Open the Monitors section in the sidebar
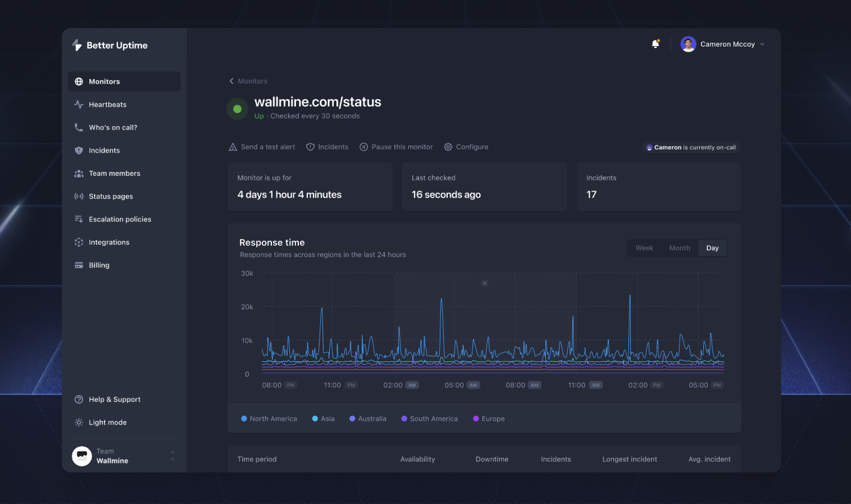 [x=104, y=81]
